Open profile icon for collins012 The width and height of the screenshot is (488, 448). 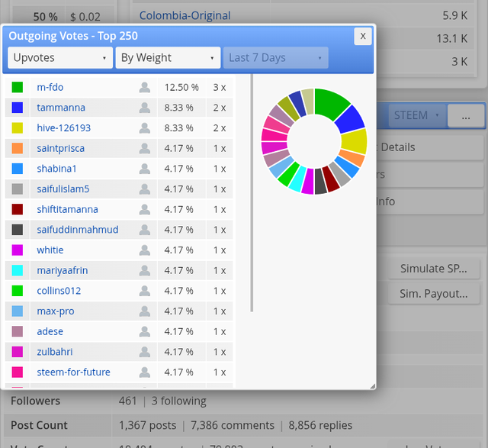point(145,291)
